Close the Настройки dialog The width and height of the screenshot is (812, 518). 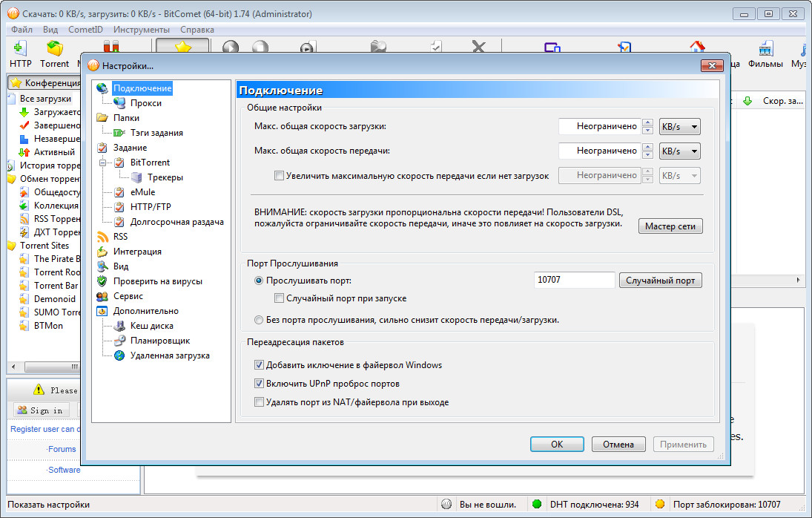[x=712, y=66]
